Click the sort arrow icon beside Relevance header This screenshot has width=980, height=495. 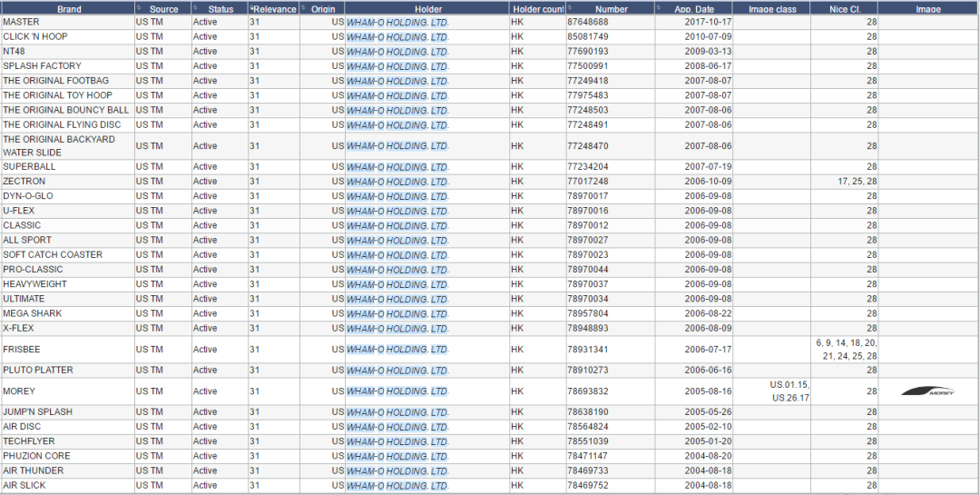click(x=250, y=7)
